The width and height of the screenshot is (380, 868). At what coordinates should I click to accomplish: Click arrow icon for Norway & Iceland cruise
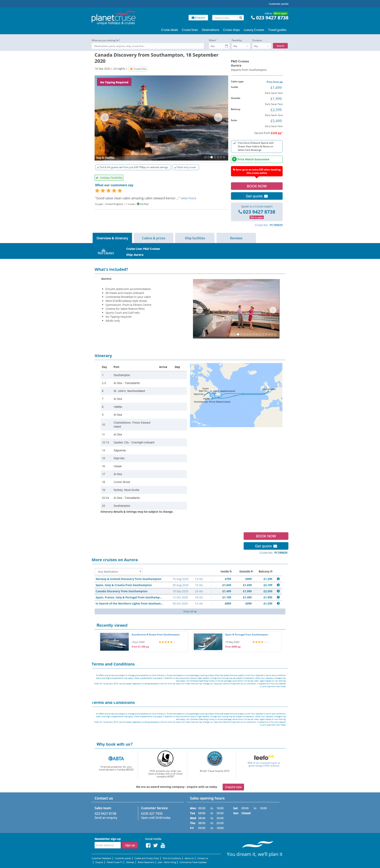click(x=278, y=579)
